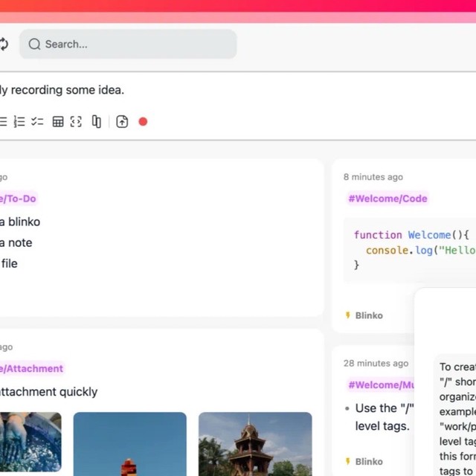Click Blinko label in 28 minutes ago card
Image resolution: width=476 pixels, height=476 pixels.
[x=369, y=461]
